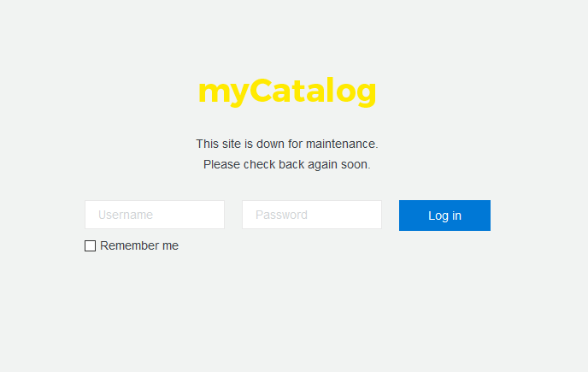The image size is (588, 372).
Task: Submit the form using Log in
Action: pyautogui.click(x=444, y=216)
